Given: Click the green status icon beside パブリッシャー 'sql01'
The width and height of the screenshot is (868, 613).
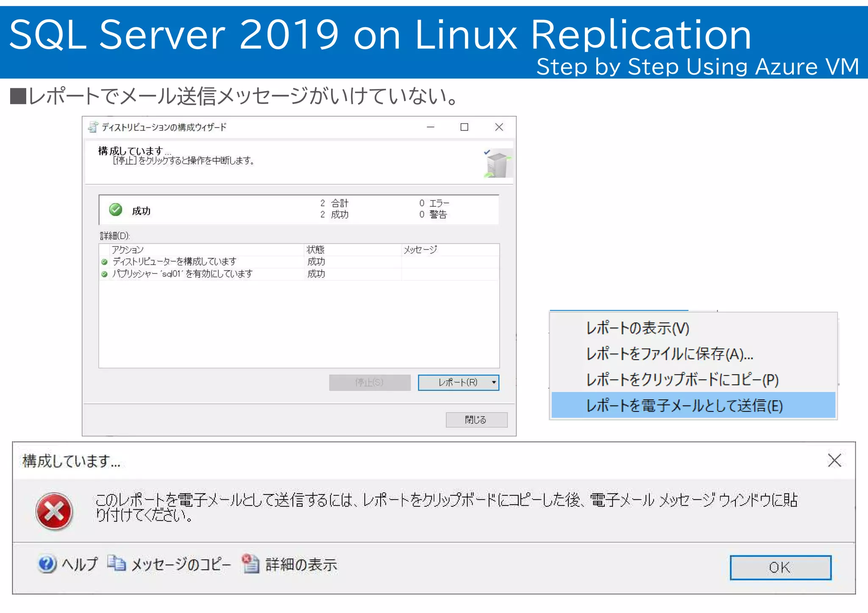Looking at the screenshot, I should (104, 274).
